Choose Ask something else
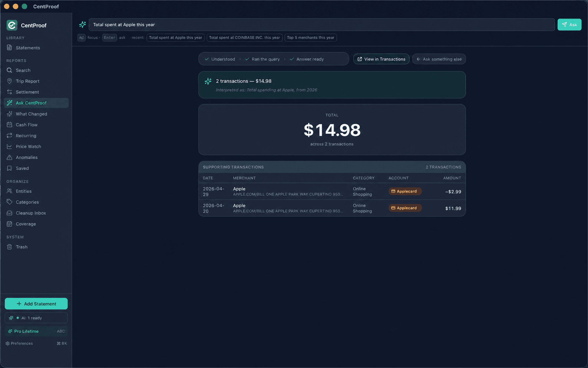The height and width of the screenshot is (368, 588). coord(439,59)
